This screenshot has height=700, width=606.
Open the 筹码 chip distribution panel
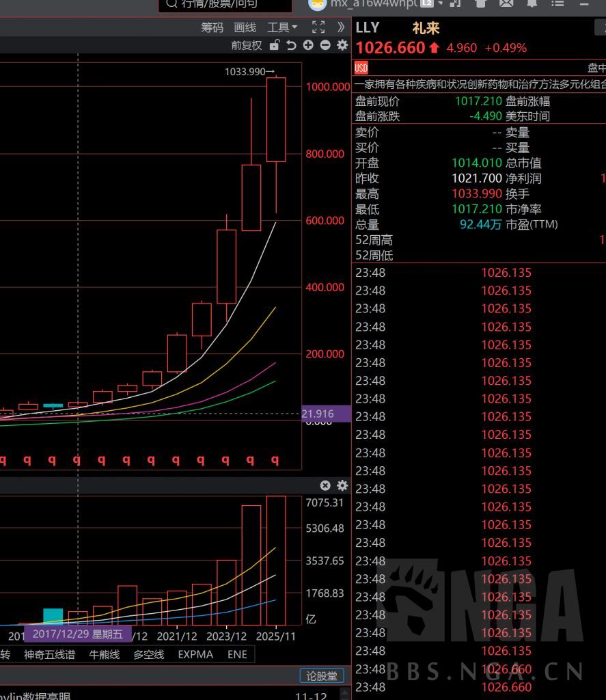pos(212,27)
